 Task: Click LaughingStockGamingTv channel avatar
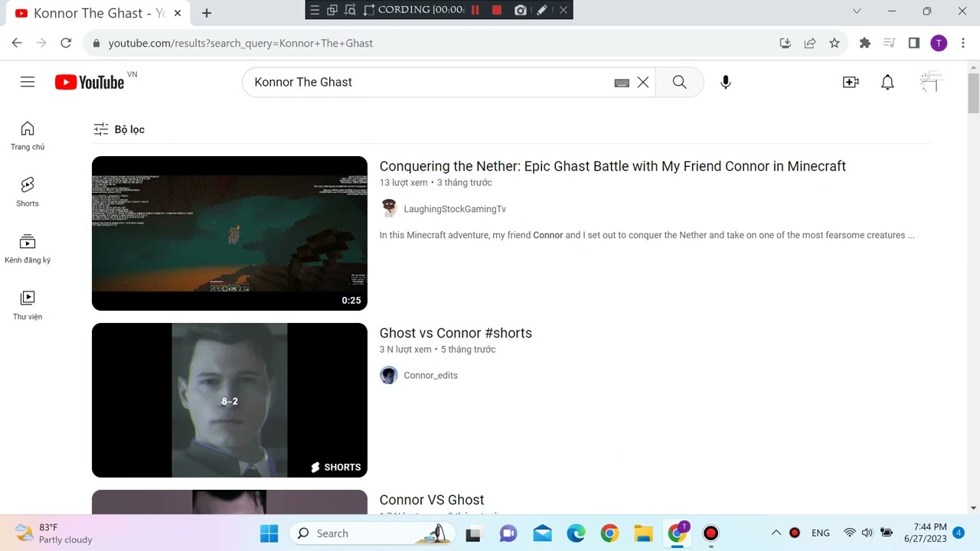(389, 208)
